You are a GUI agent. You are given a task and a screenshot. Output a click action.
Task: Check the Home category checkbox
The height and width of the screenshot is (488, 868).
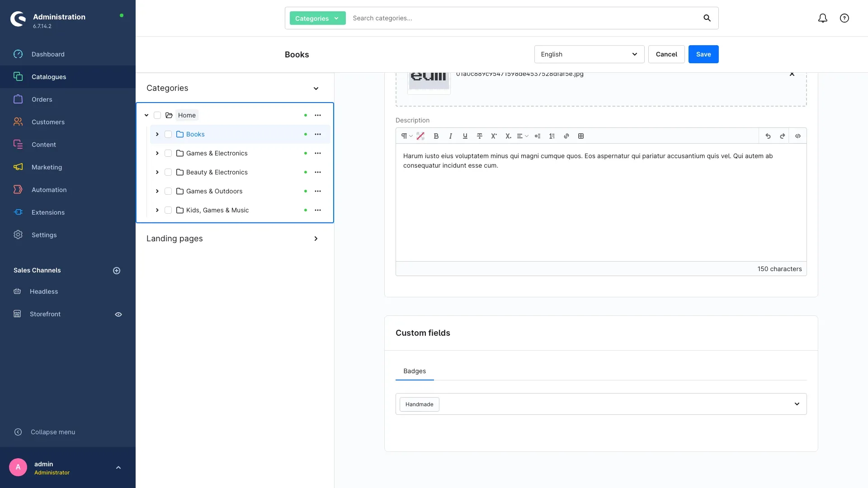point(157,115)
